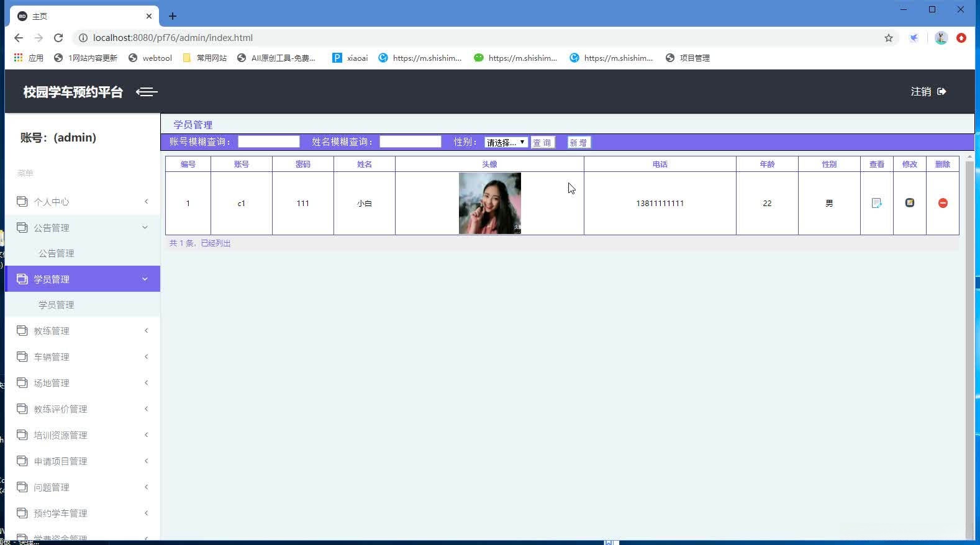Open the 常用网站 bookmarks folder
The height and width of the screenshot is (545, 980).
tap(205, 58)
